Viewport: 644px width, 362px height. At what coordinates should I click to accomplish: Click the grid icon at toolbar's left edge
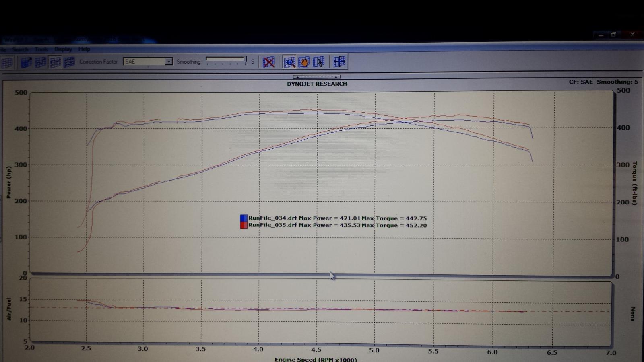pyautogui.click(x=6, y=62)
